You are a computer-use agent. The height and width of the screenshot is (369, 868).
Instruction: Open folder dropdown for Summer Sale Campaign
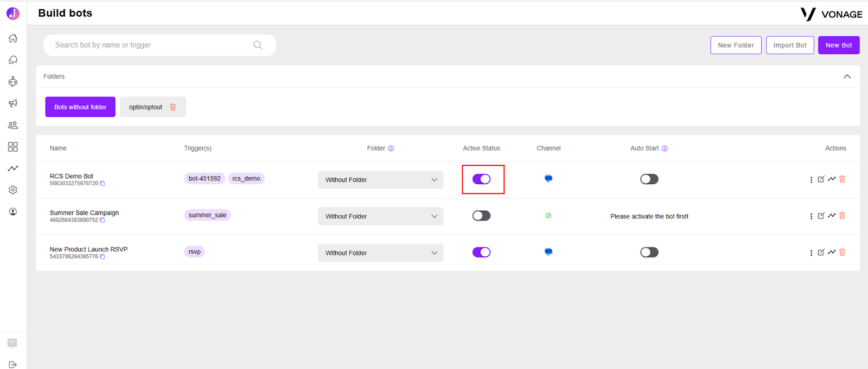tap(381, 216)
